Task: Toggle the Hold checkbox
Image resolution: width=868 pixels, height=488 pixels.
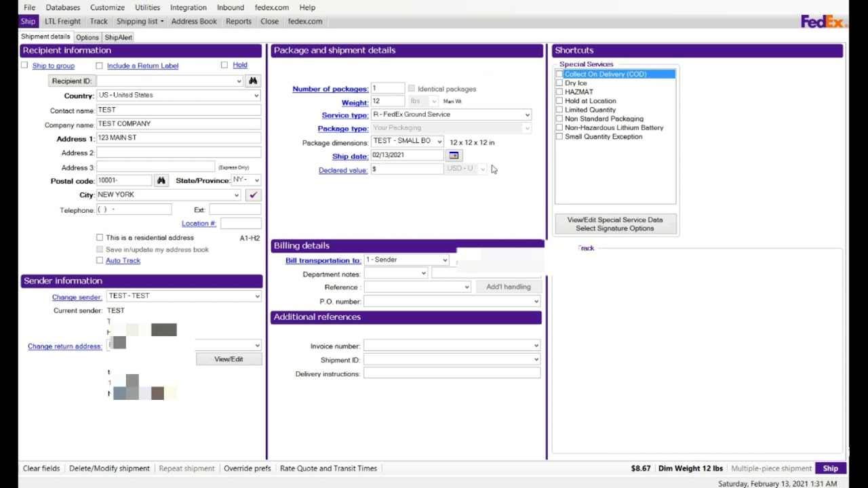Action: [x=224, y=65]
